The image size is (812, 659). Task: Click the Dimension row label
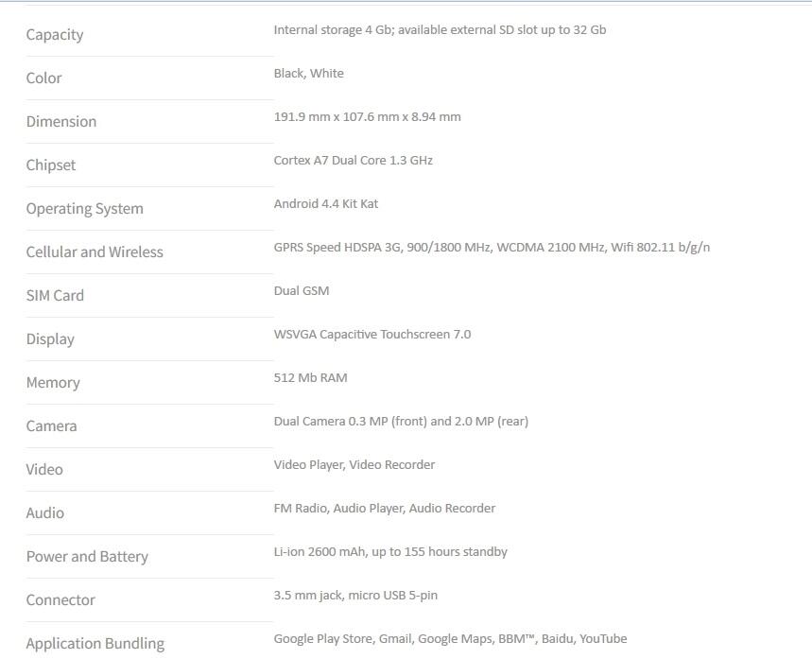[x=60, y=122]
